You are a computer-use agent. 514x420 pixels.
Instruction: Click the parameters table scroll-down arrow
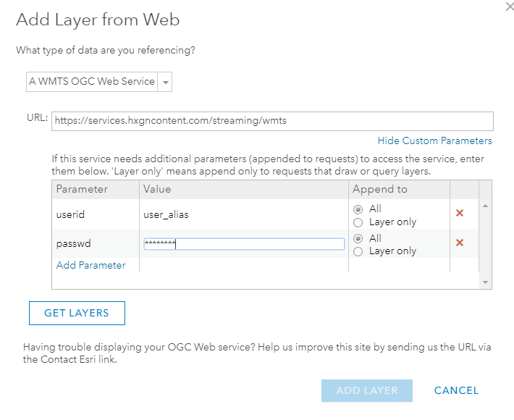pyautogui.click(x=484, y=282)
